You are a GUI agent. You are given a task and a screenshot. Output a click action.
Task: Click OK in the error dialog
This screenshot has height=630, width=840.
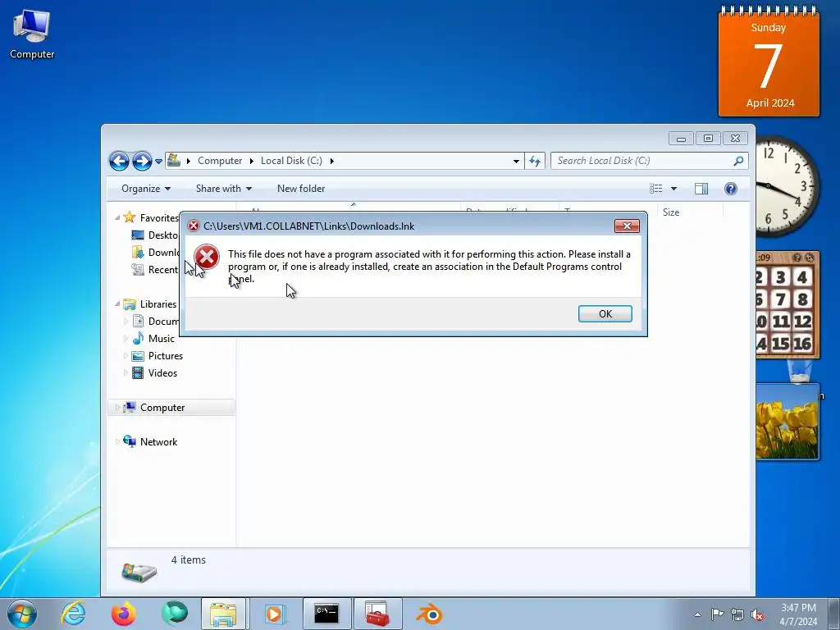pos(605,314)
